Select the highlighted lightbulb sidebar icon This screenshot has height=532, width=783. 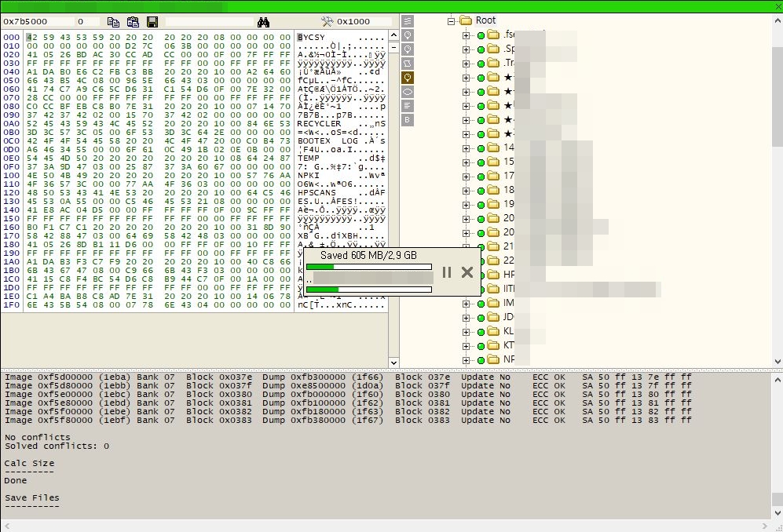(x=408, y=78)
